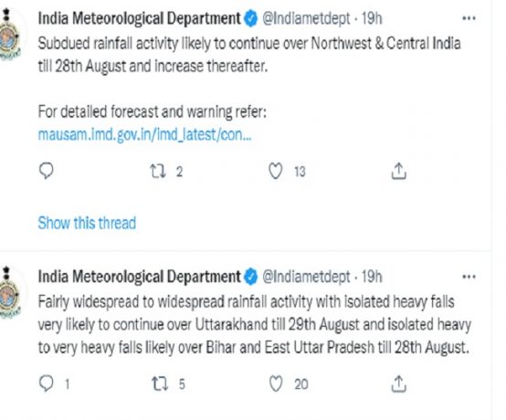Share the subdued rainfall tweet
Screen dimensions: 506x420
(x=398, y=171)
